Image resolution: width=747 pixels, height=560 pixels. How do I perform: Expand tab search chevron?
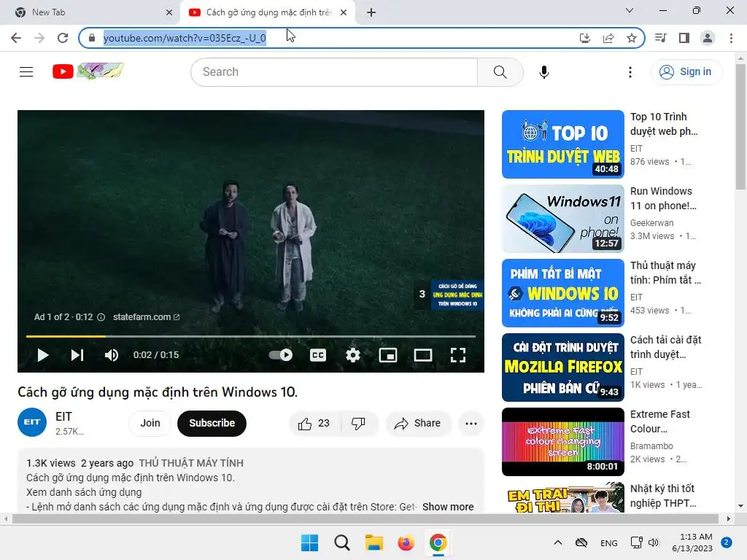[630, 10]
